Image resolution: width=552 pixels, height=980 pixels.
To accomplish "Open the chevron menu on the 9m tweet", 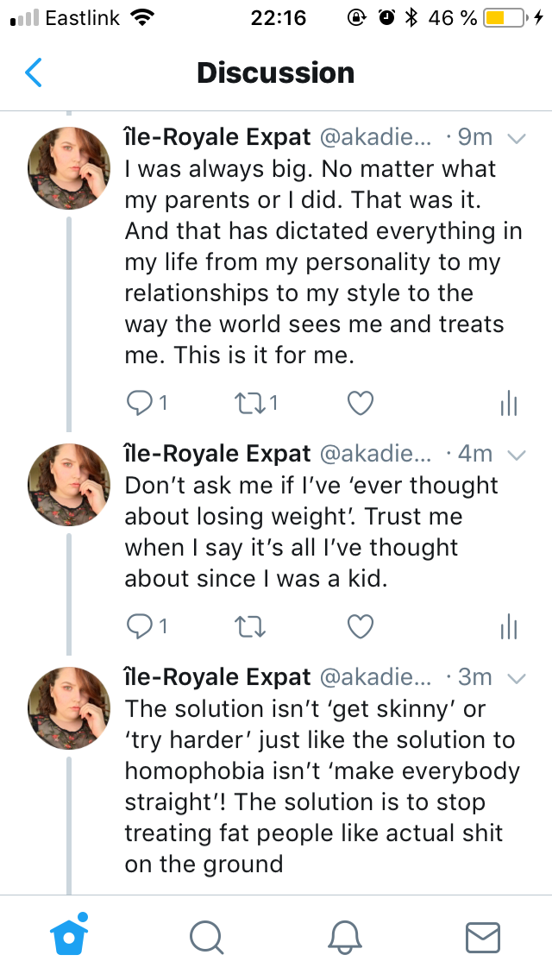I will pyautogui.click(x=517, y=138).
